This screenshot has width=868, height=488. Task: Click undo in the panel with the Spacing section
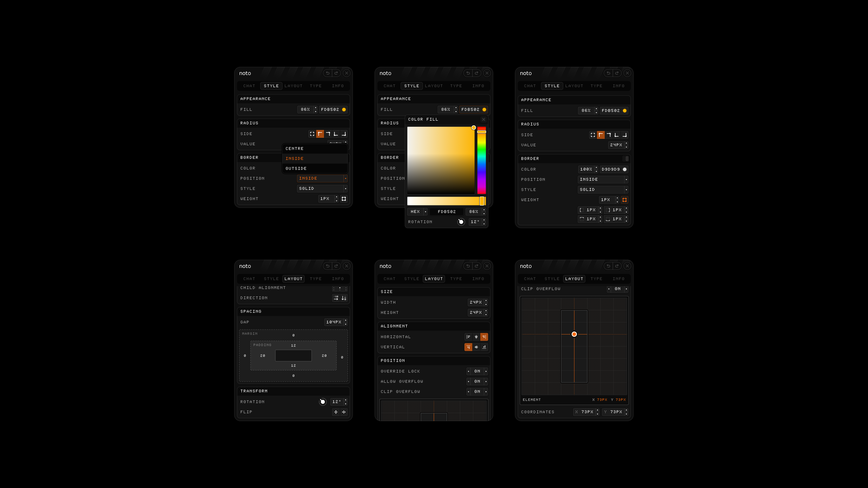tap(328, 266)
